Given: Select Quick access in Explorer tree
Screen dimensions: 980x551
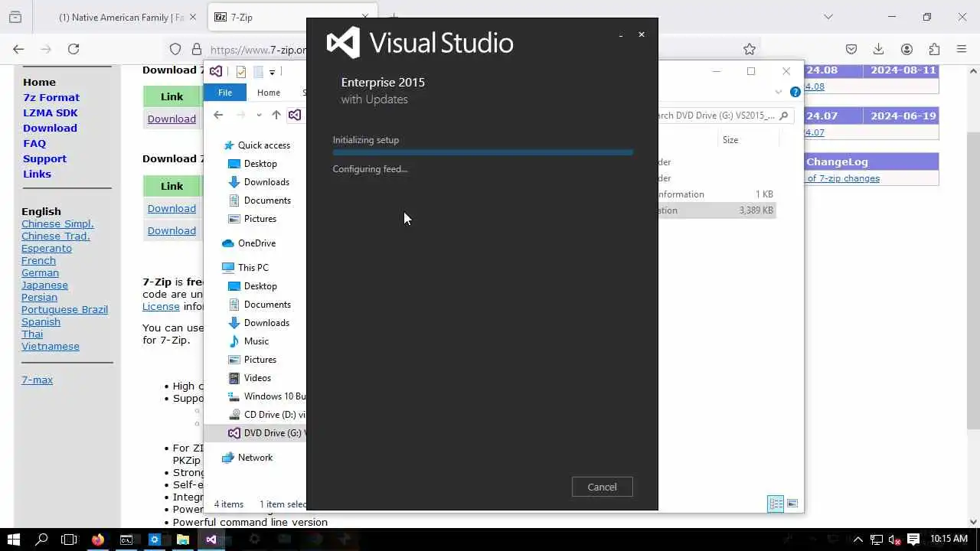Looking at the screenshot, I should pos(263,145).
